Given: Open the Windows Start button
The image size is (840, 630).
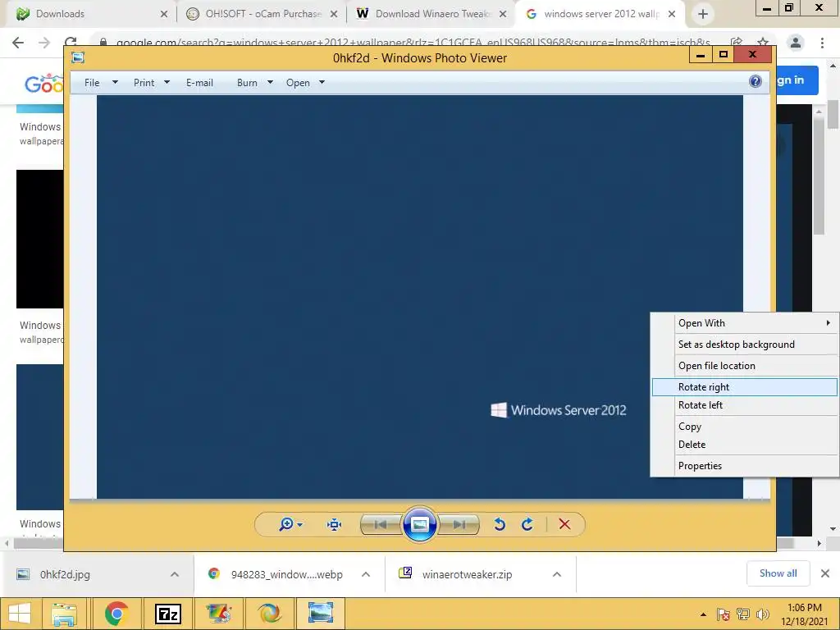Looking at the screenshot, I should (x=20, y=614).
